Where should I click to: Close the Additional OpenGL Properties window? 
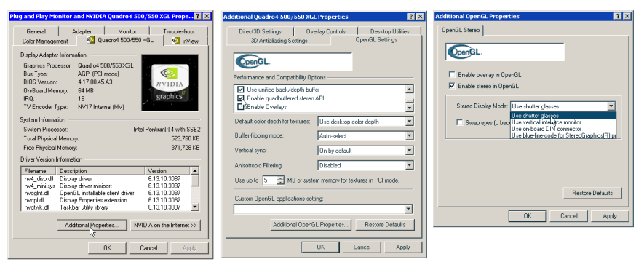(627, 16)
